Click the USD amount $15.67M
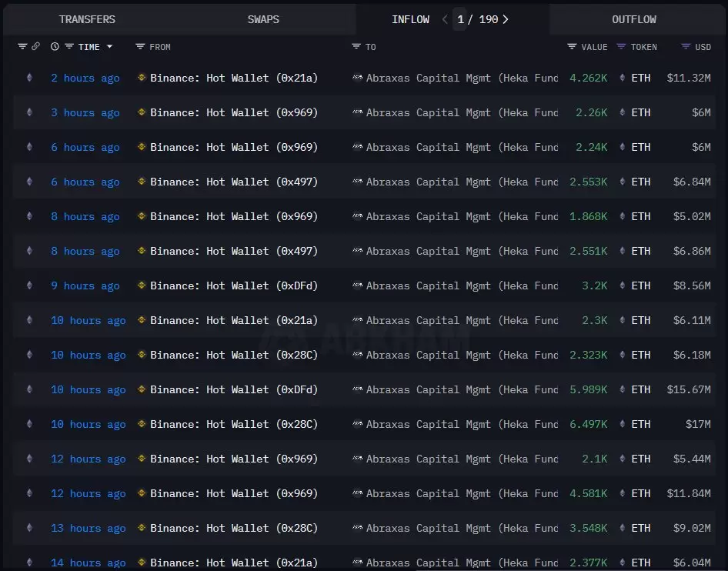Viewport: 728px width, 571px height. point(689,389)
